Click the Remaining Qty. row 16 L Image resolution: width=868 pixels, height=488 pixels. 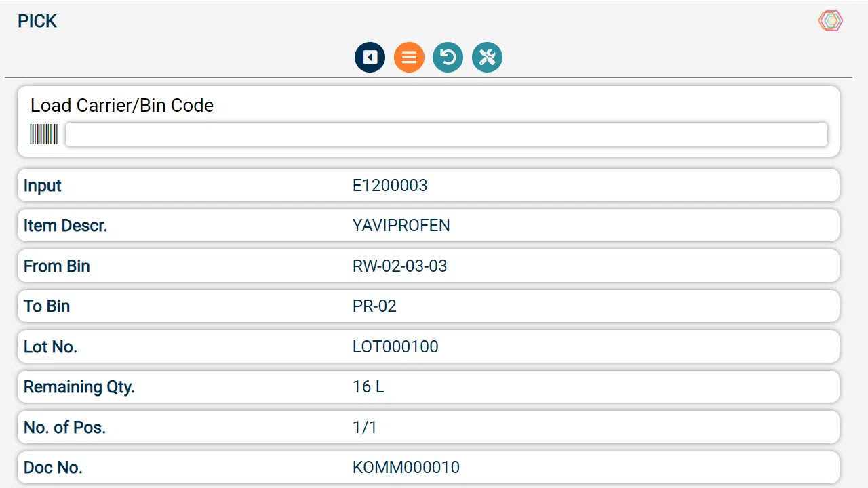(x=429, y=387)
